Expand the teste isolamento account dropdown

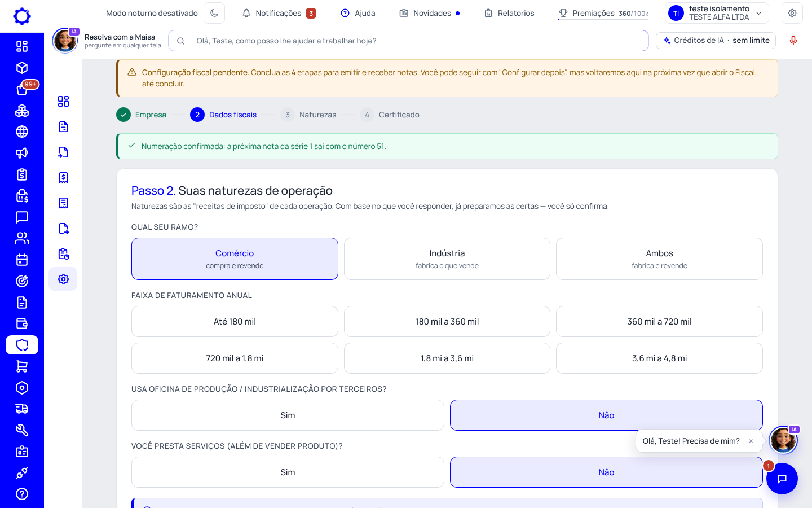click(717, 13)
